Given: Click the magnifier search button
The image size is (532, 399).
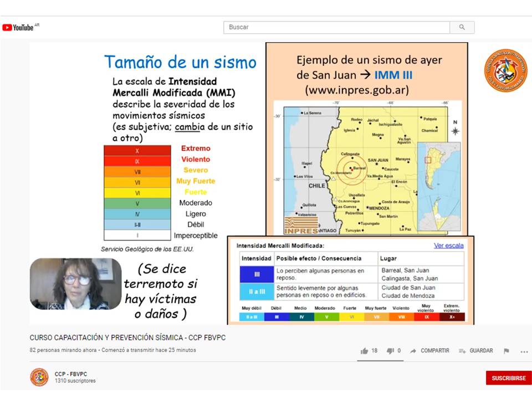Looking at the screenshot, I should click(462, 27).
